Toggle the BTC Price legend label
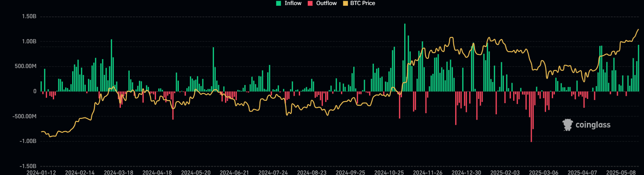 click(x=363, y=3)
